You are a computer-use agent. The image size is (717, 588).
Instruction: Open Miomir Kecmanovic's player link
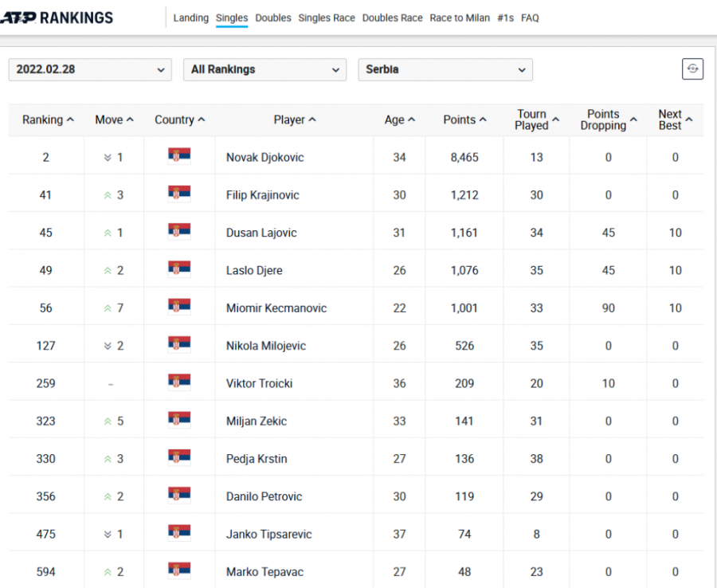[276, 308]
